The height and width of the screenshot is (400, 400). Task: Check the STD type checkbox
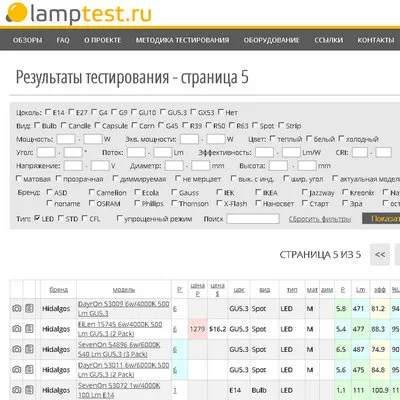point(61,218)
